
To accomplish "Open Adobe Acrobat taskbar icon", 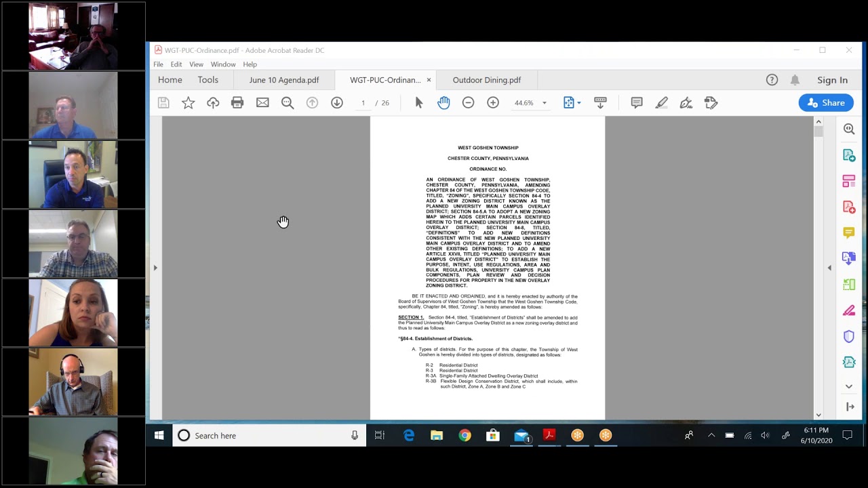I will 549,436.
